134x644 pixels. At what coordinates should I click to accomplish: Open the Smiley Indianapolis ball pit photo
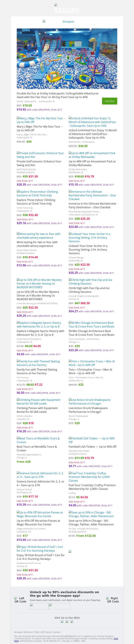(67, 59)
